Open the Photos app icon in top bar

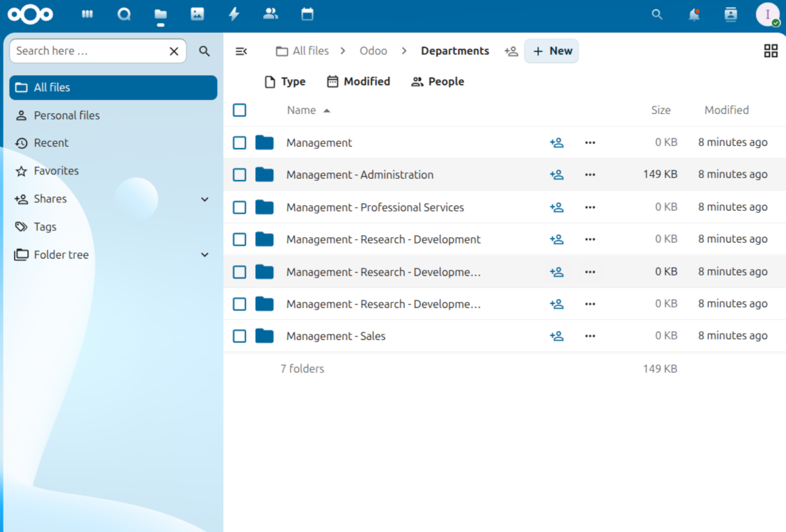tap(198, 14)
